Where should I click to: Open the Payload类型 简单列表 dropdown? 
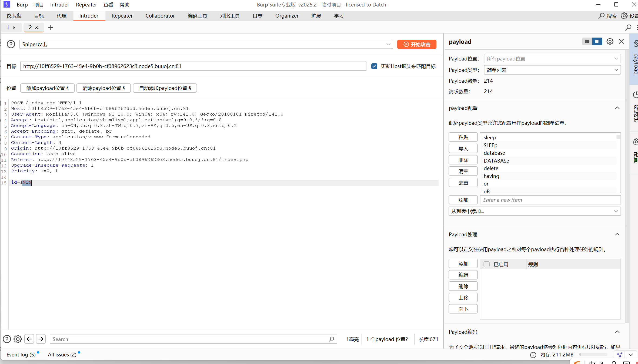pyautogui.click(x=552, y=70)
